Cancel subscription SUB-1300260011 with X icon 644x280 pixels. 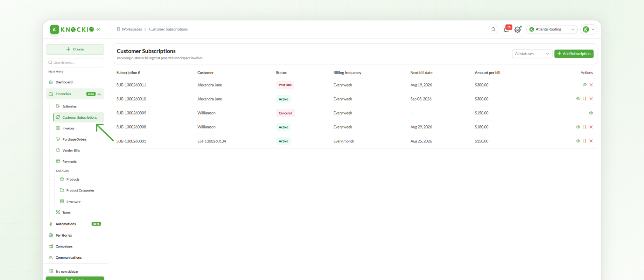tap(591, 85)
